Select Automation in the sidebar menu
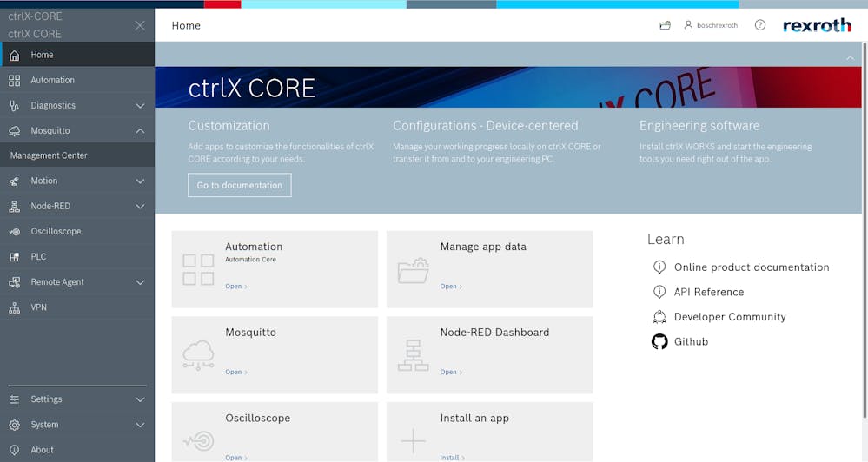 tap(77, 80)
